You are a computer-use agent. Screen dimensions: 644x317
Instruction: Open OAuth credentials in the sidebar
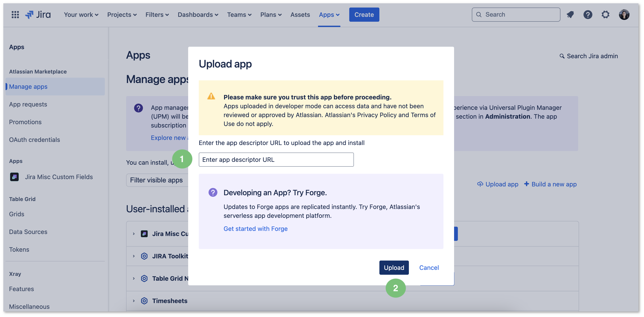pos(35,140)
